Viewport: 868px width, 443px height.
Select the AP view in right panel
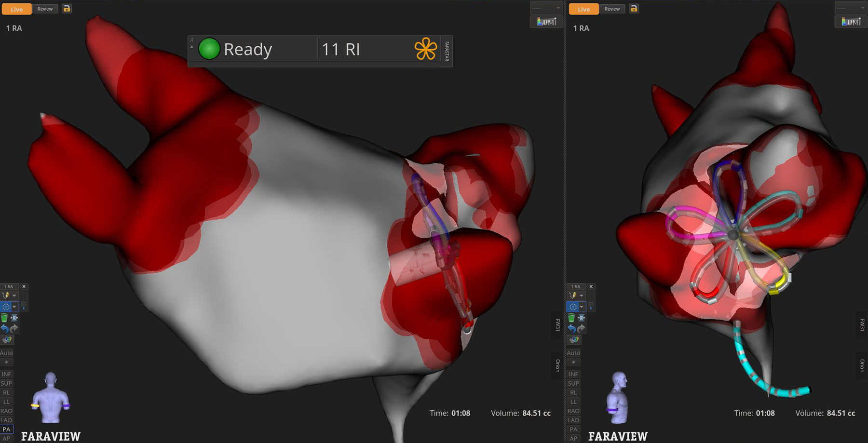573,438
